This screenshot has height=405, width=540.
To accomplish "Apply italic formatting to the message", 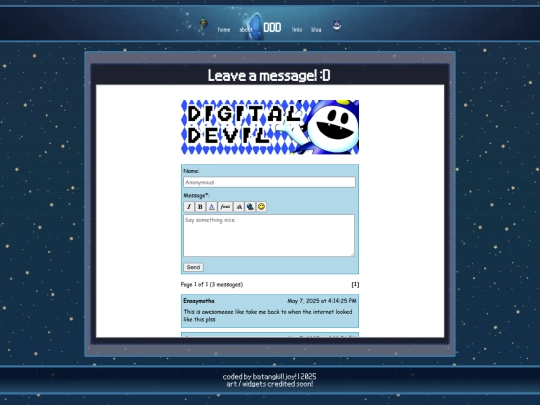I will 189,207.
